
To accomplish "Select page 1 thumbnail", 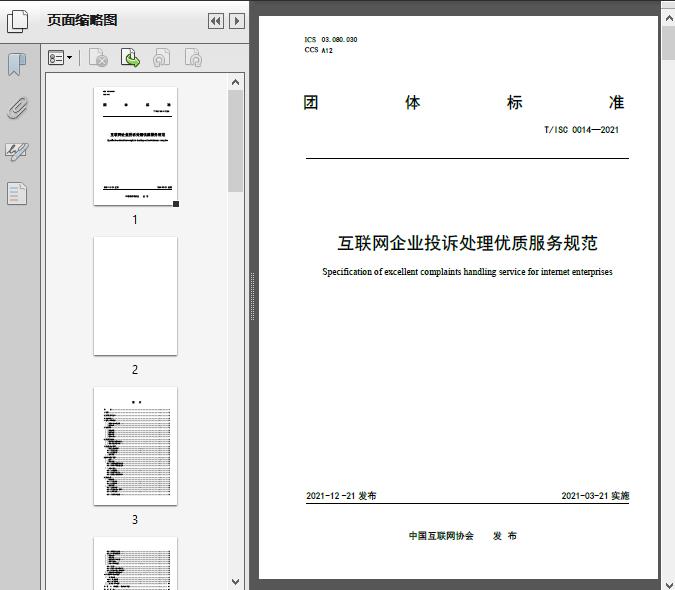I will pyautogui.click(x=135, y=146).
